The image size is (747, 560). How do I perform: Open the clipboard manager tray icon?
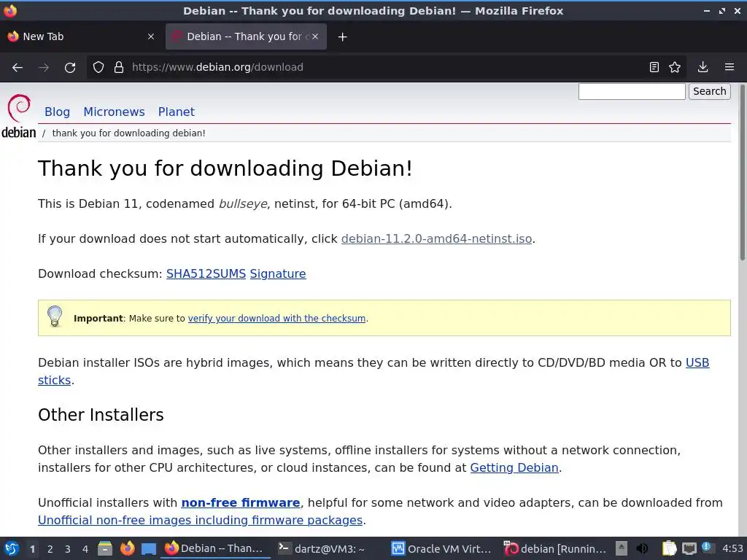669,548
